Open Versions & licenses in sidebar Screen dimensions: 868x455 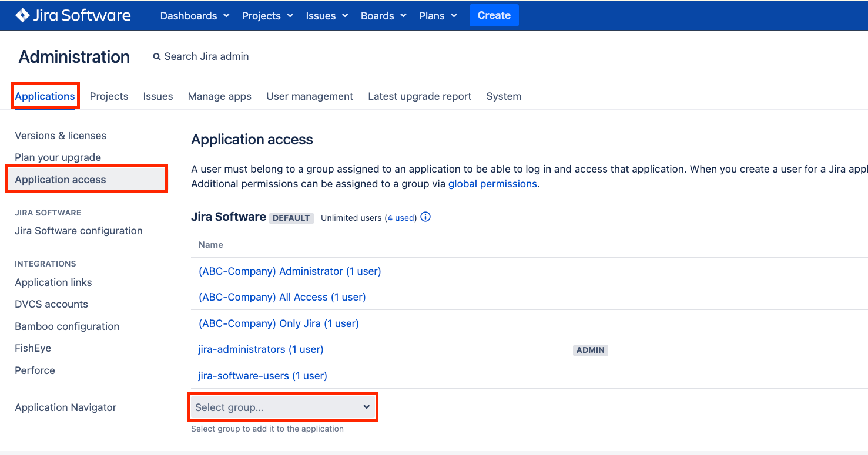pos(61,136)
